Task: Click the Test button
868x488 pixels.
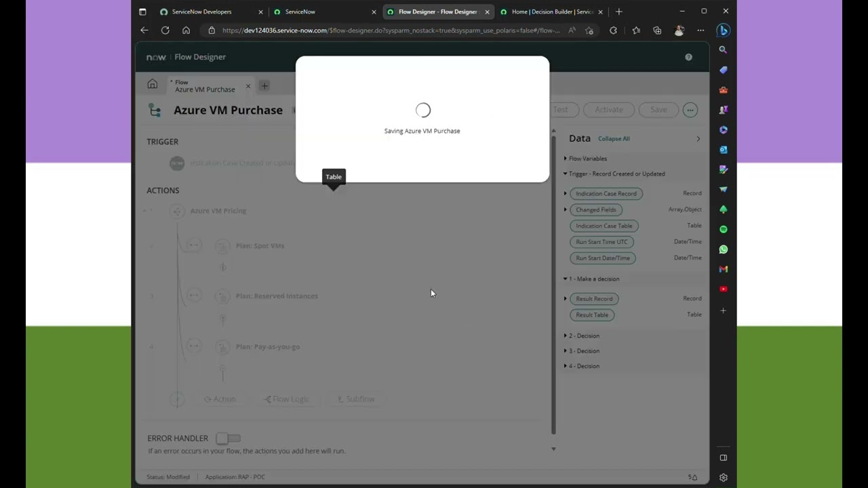Action: (560, 110)
